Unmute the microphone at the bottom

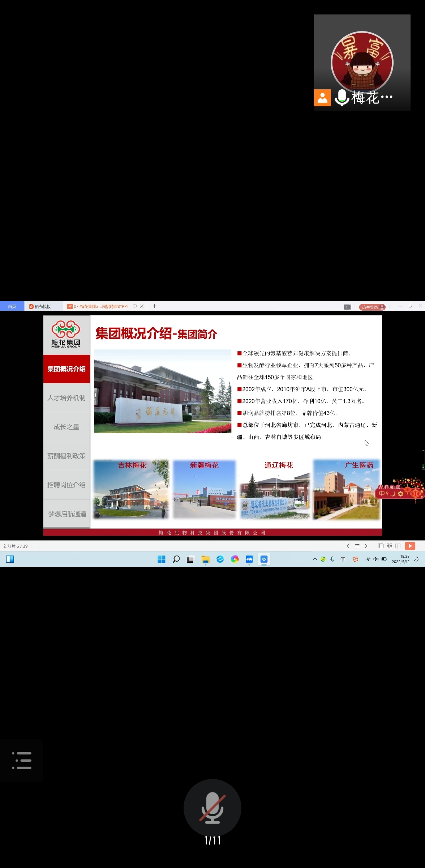(x=212, y=807)
